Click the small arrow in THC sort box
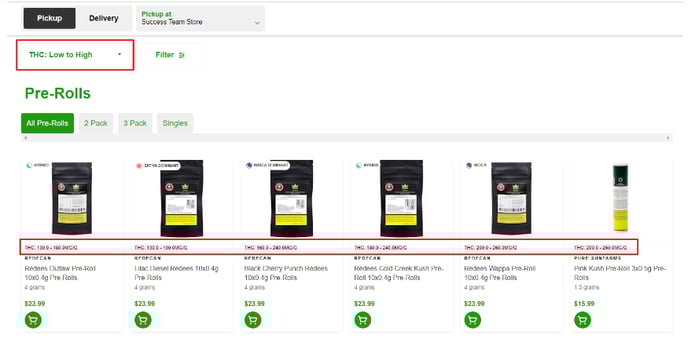The image size is (688, 364). (x=119, y=54)
